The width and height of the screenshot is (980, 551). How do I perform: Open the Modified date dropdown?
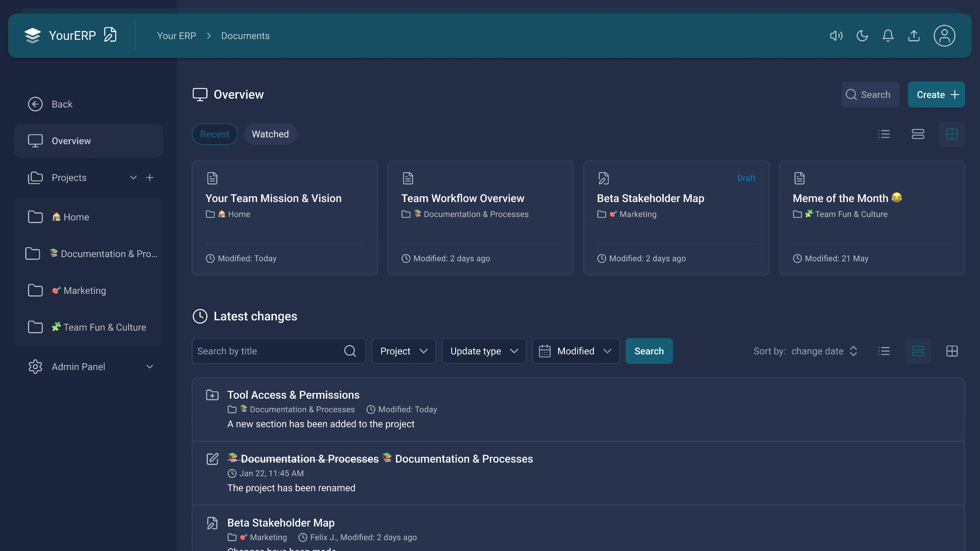(576, 351)
